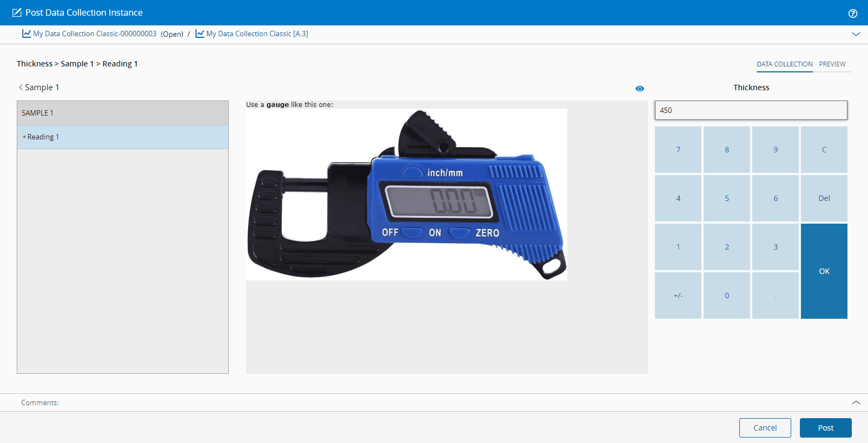
Task: Select the Reading 1 row
Action: click(x=123, y=137)
